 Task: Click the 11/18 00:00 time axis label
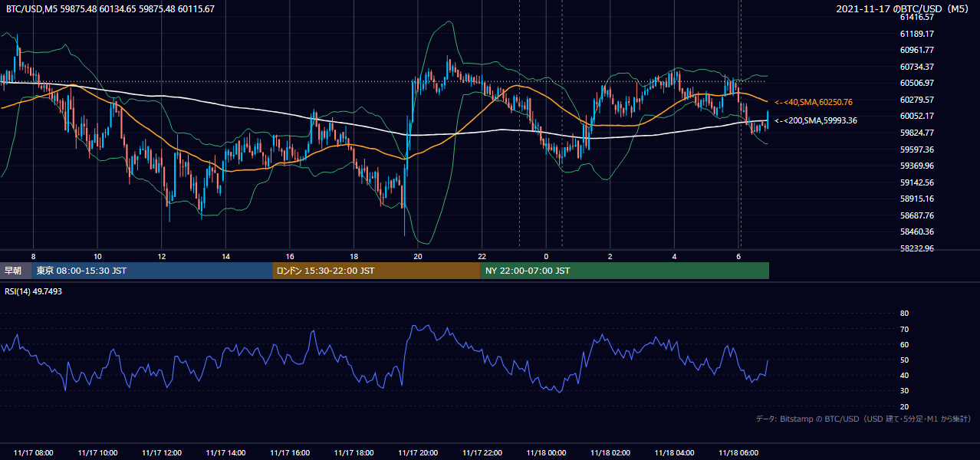[548, 453]
